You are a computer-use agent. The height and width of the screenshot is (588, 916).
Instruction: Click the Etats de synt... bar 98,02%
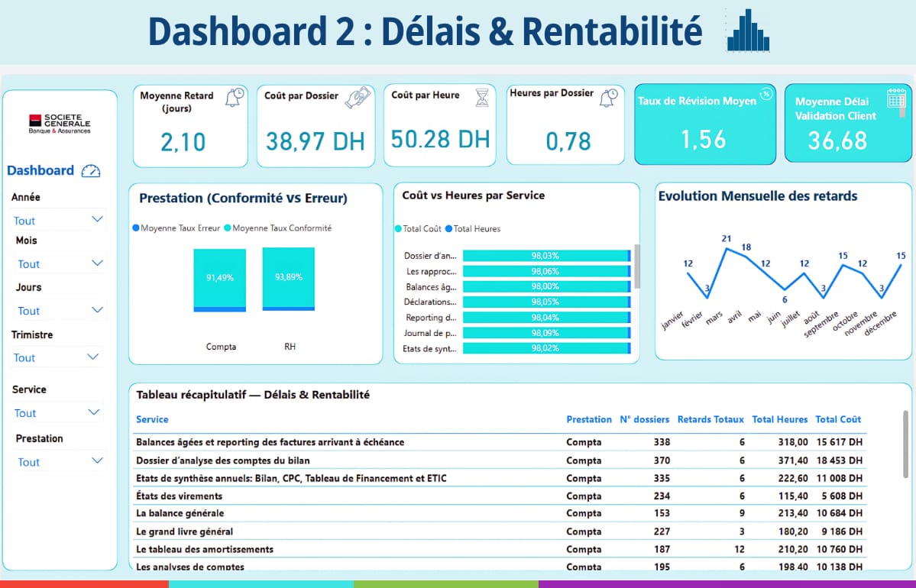pyautogui.click(x=546, y=348)
